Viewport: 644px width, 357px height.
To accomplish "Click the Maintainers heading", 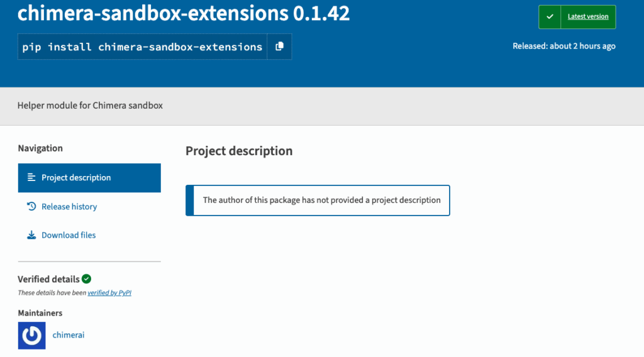I will click(x=40, y=313).
